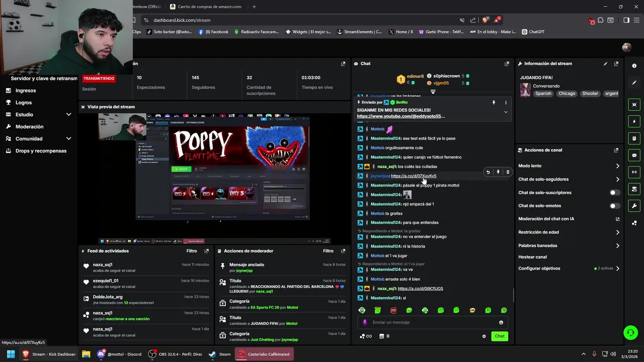The image size is (644, 362).
Task: Open Logros in the left sidebar
Action: pos(24,103)
